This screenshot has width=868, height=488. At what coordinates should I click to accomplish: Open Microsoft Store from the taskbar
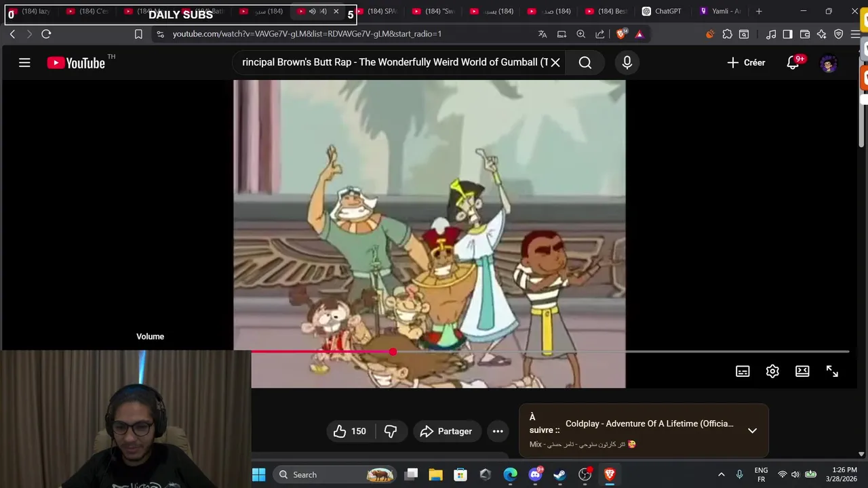click(x=460, y=474)
